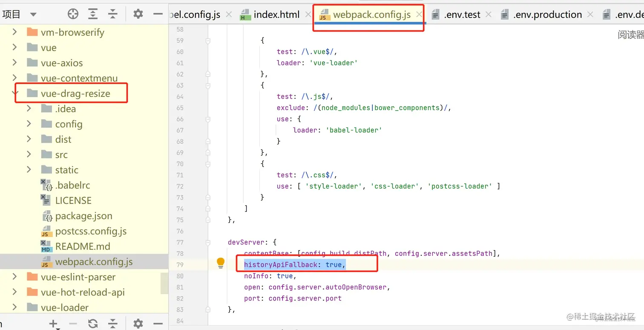Hide the lower panel with its minus icon
644x330 pixels.
158,324
